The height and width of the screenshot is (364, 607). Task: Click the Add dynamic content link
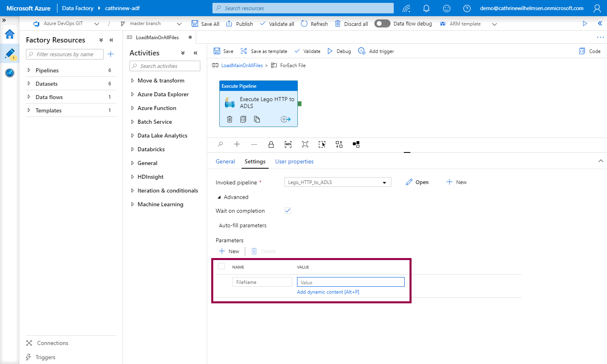(x=328, y=292)
